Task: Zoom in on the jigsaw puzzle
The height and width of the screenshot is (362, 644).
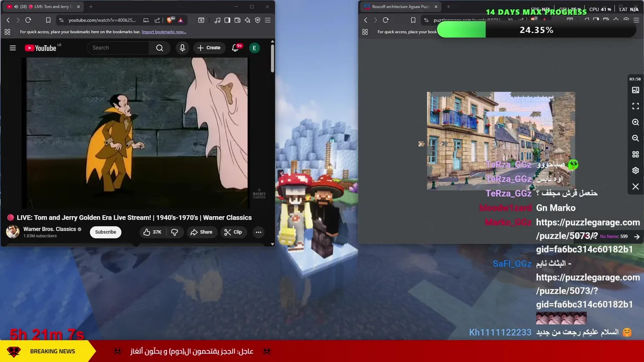Action: (635, 122)
